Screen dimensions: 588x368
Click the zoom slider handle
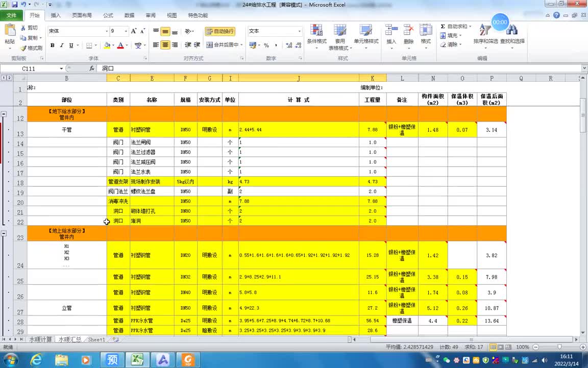[559, 347]
